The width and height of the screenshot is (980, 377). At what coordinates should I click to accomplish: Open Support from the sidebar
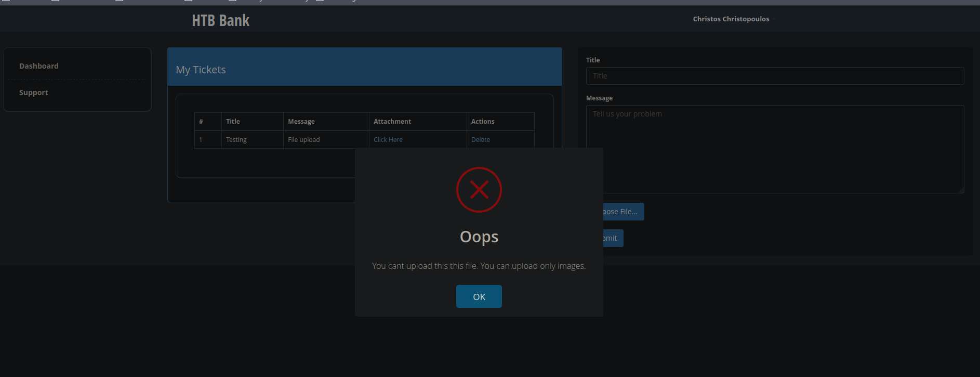[34, 93]
